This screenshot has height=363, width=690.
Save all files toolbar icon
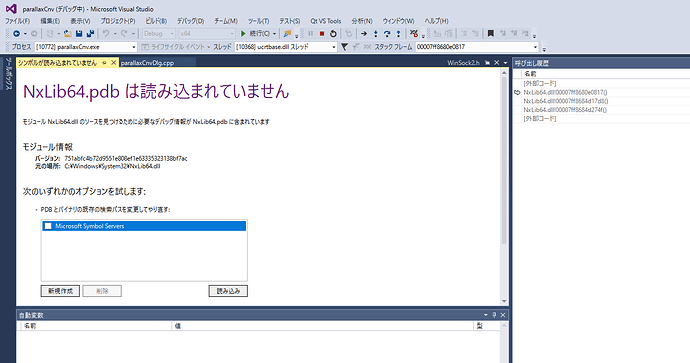(90, 33)
